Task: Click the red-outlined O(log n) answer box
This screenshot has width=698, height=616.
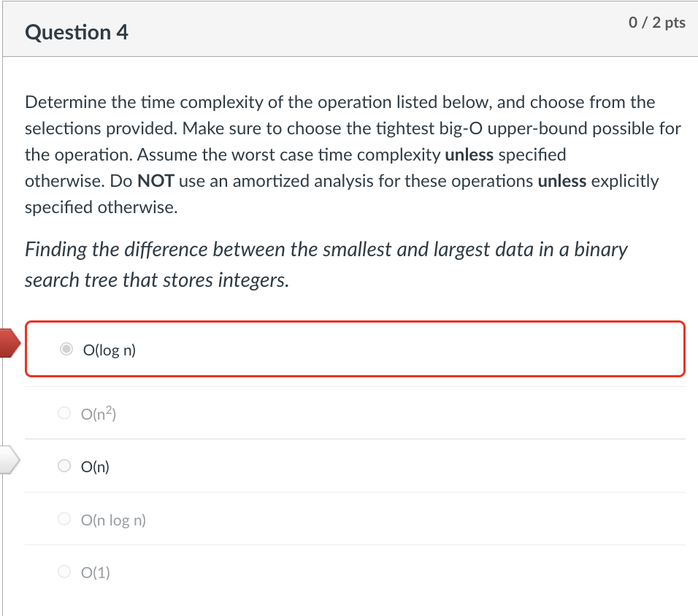Action: click(x=355, y=349)
